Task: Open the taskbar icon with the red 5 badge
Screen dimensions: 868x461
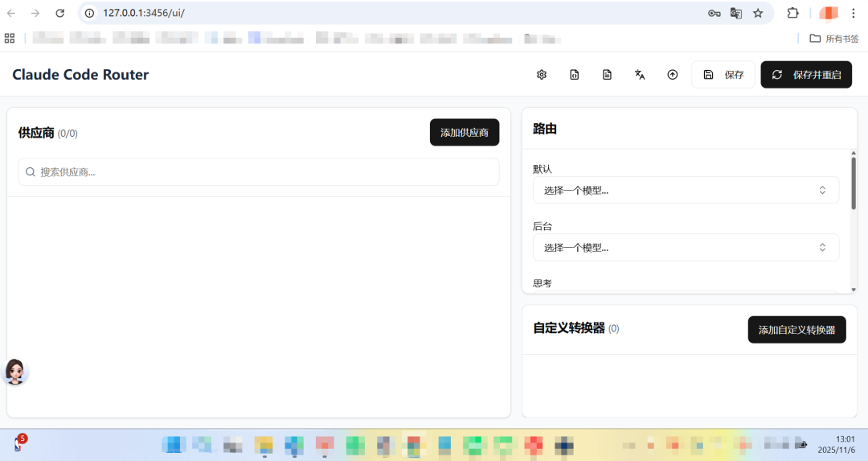Action: [x=18, y=443]
